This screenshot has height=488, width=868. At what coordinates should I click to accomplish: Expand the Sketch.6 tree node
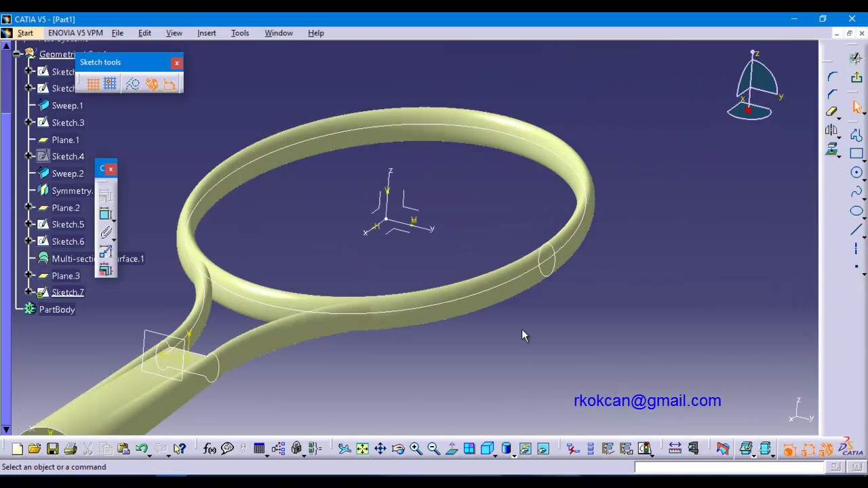click(x=28, y=241)
